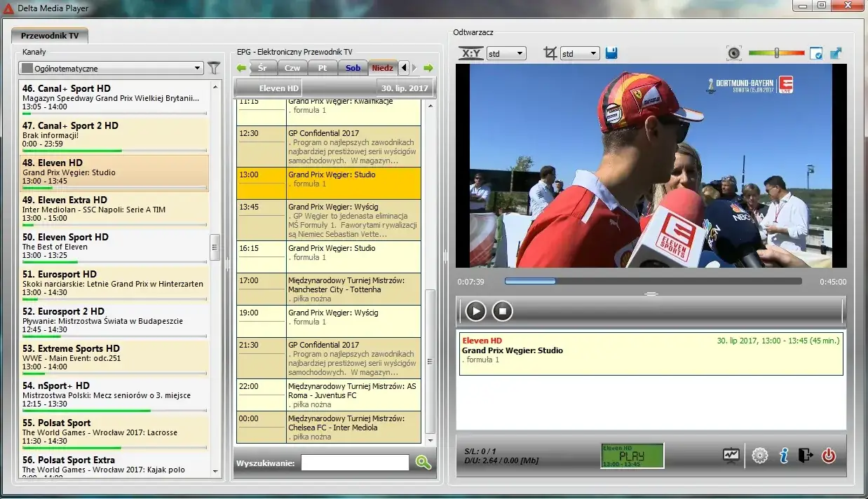
Task: Switch to the Sob day tab
Action: (353, 67)
